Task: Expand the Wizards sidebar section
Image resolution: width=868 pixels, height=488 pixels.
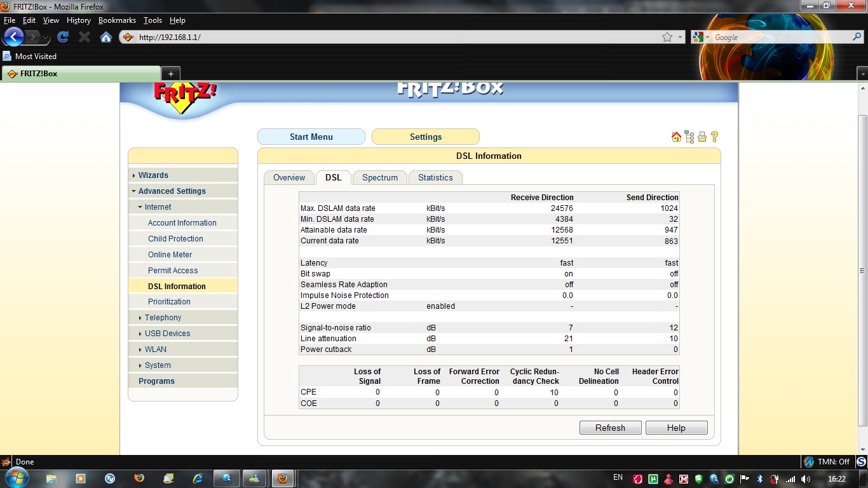Action: click(x=183, y=175)
